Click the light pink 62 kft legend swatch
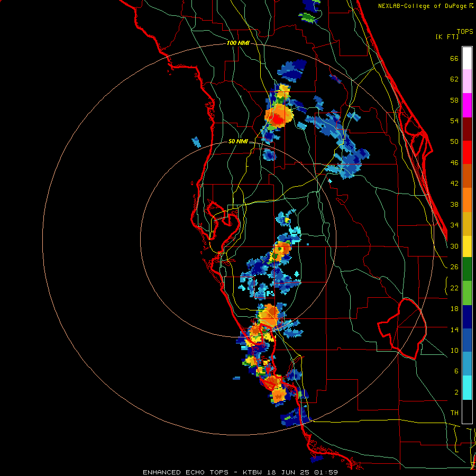 click(467, 81)
